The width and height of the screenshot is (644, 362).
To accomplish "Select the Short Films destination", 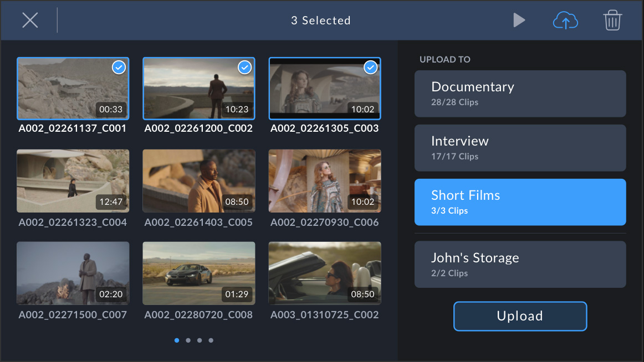I will (x=520, y=202).
